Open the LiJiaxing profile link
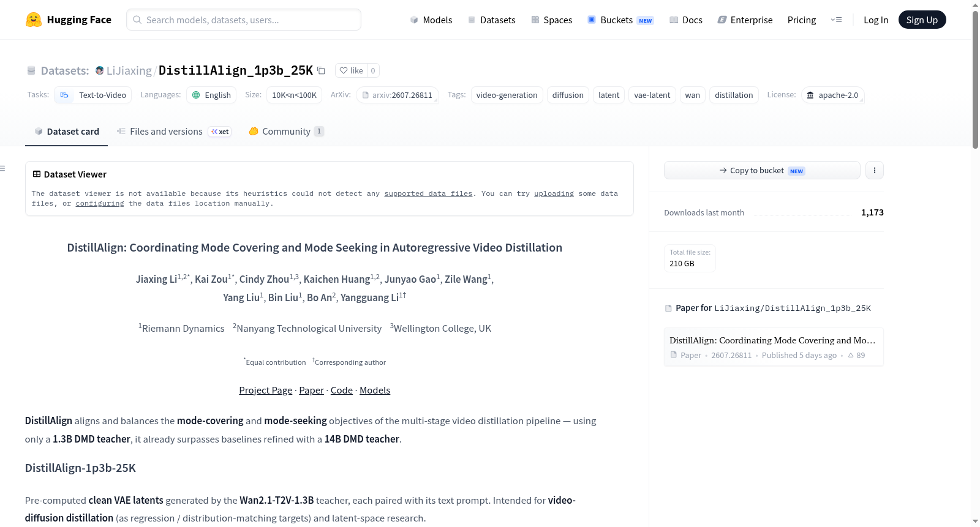The height and width of the screenshot is (527, 980). pos(129,70)
